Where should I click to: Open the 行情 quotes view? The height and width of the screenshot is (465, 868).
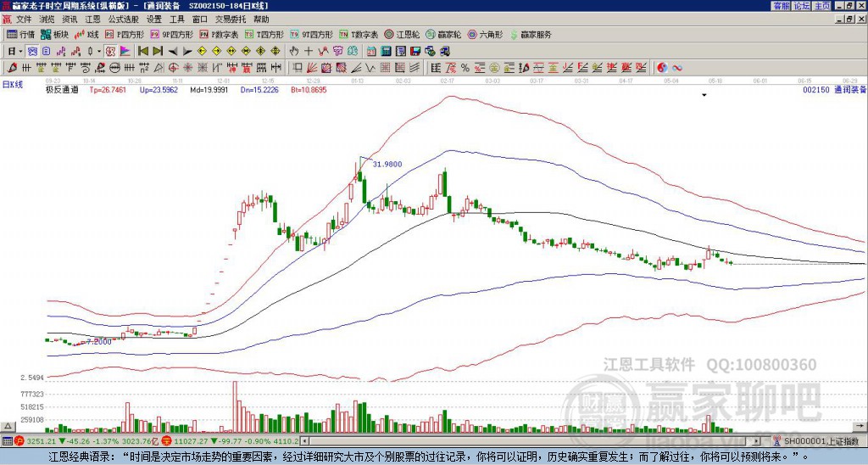[x=20, y=34]
